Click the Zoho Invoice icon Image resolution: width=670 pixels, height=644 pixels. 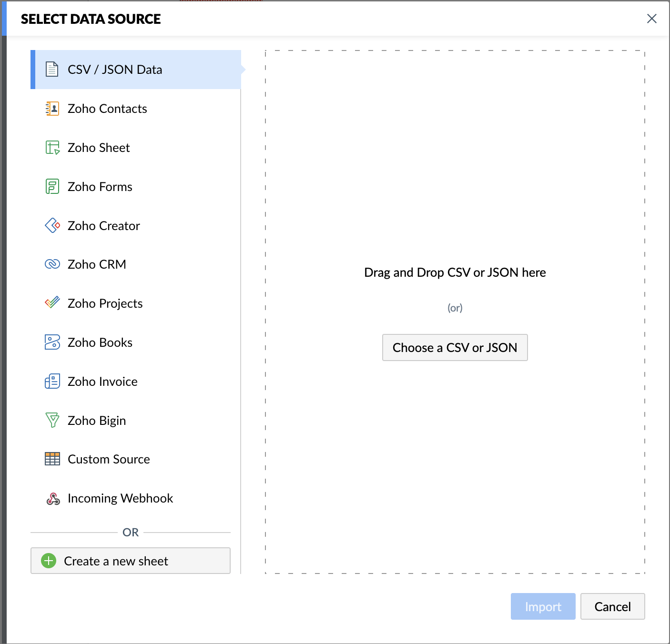coord(52,382)
